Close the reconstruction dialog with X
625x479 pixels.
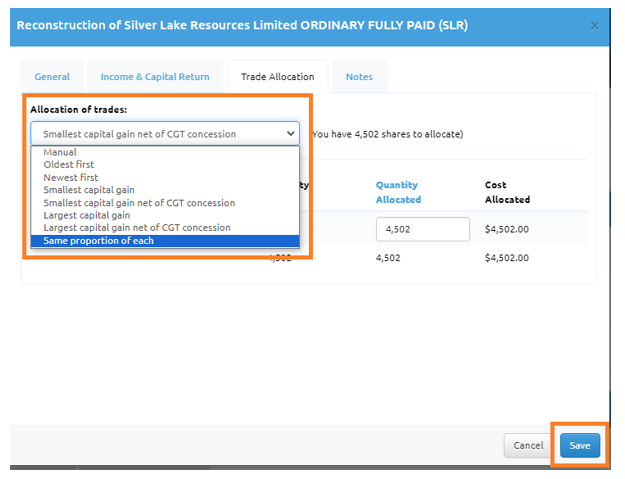click(x=595, y=24)
